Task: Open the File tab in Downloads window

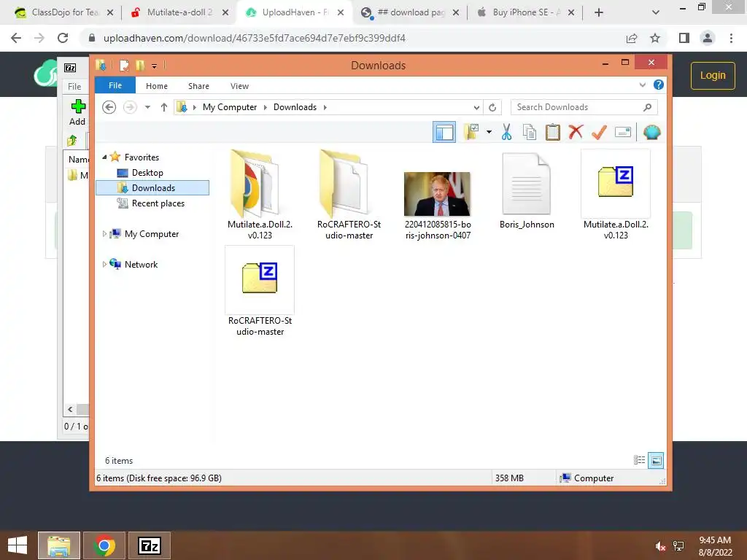Action: click(x=115, y=85)
